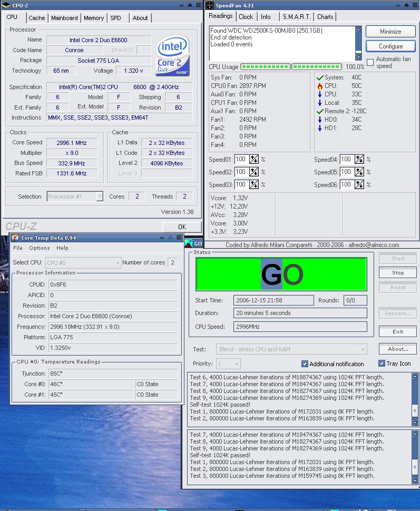Click the About... button in Orthos
The image size is (420, 511).
[398, 349]
